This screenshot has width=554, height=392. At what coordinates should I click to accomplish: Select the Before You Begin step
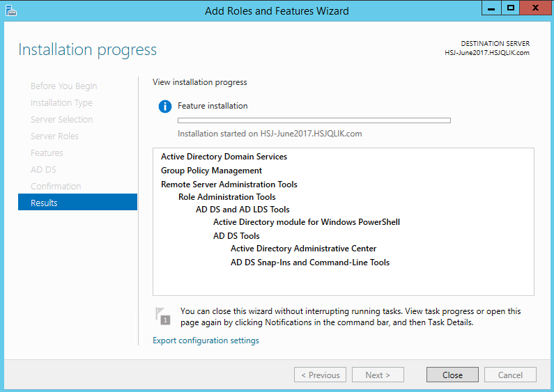63,86
